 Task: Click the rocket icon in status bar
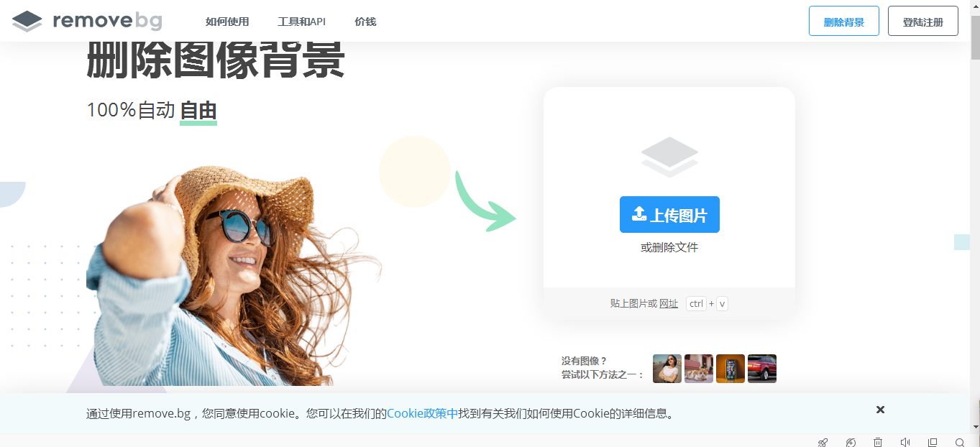coord(823,442)
